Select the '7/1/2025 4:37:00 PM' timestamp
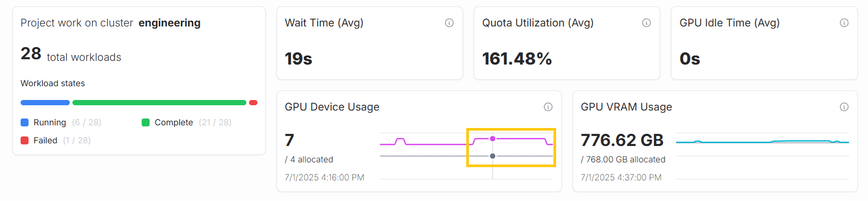The image size is (868, 201). pyautogui.click(x=621, y=178)
